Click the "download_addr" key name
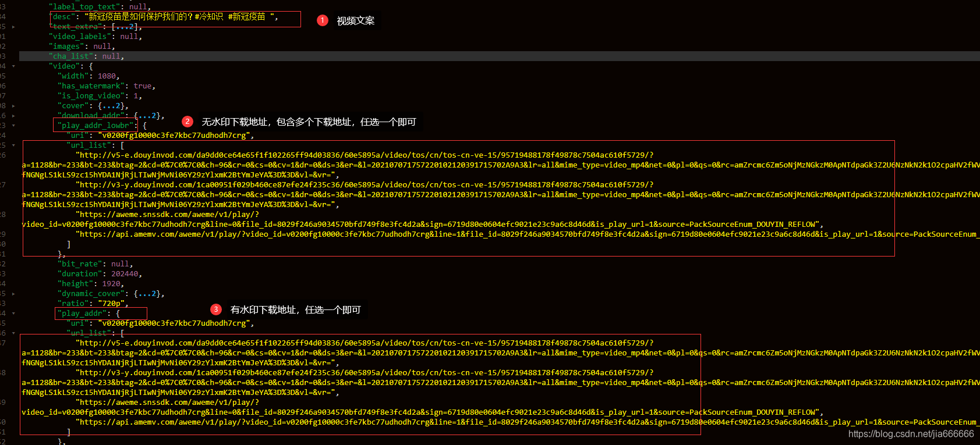Screen dimensions: 980x445 91,116
